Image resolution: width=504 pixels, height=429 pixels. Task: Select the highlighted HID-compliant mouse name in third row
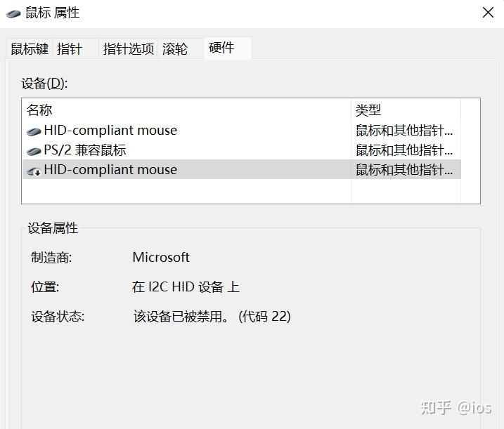click(x=110, y=170)
